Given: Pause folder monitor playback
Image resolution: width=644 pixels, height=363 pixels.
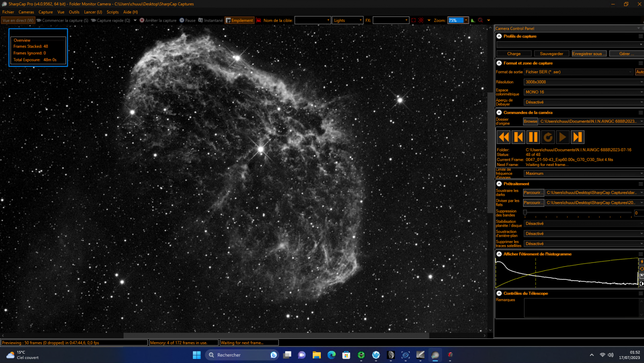Looking at the screenshot, I should (533, 137).
